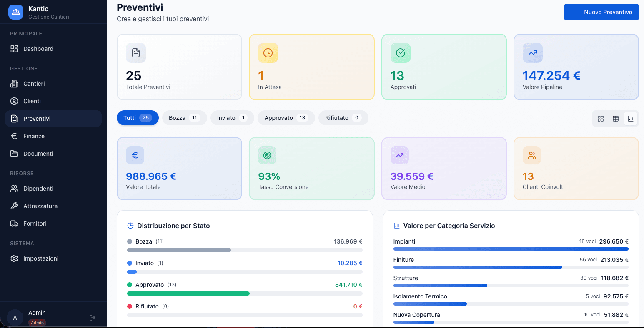The height and width of the screenshot is (328, 644).
Task: Click the Approvato value 841.710 €
Action: (x=349, y=285)
